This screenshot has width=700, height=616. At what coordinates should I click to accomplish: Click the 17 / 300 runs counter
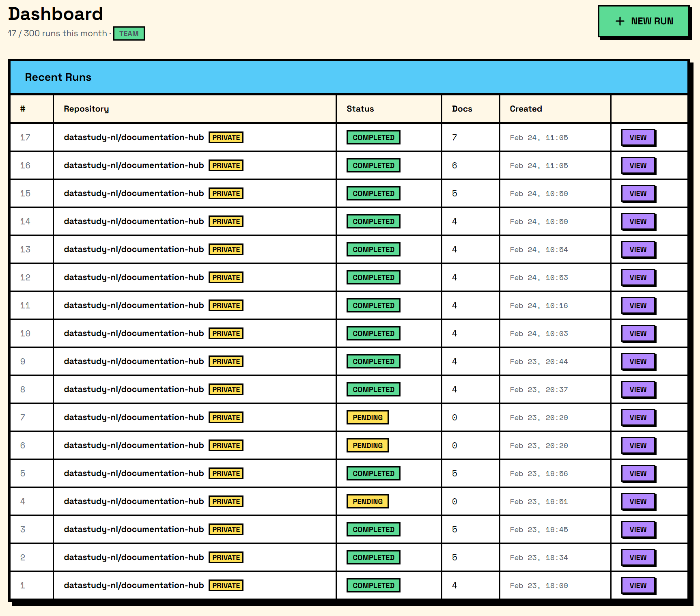56,33
